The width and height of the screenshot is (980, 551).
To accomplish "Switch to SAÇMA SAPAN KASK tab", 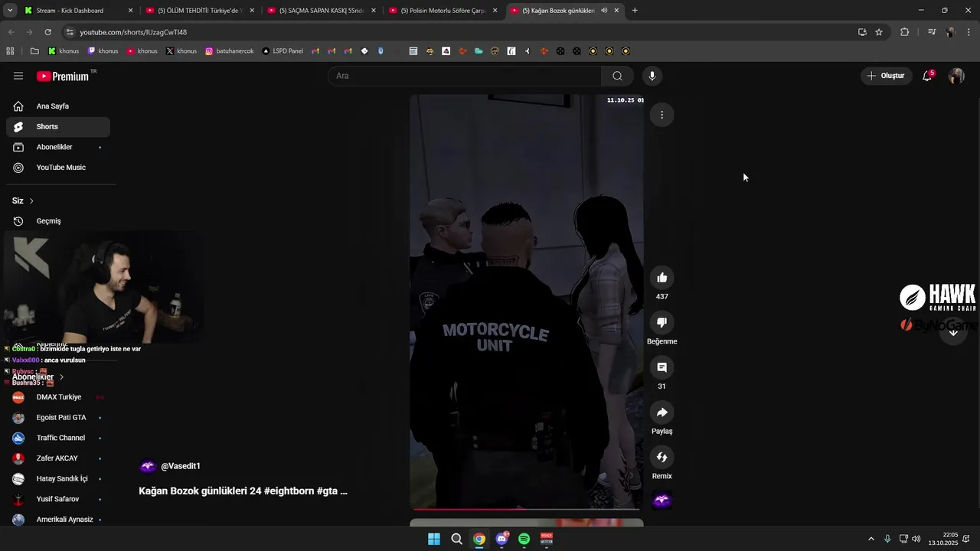I will click(321, 11).
